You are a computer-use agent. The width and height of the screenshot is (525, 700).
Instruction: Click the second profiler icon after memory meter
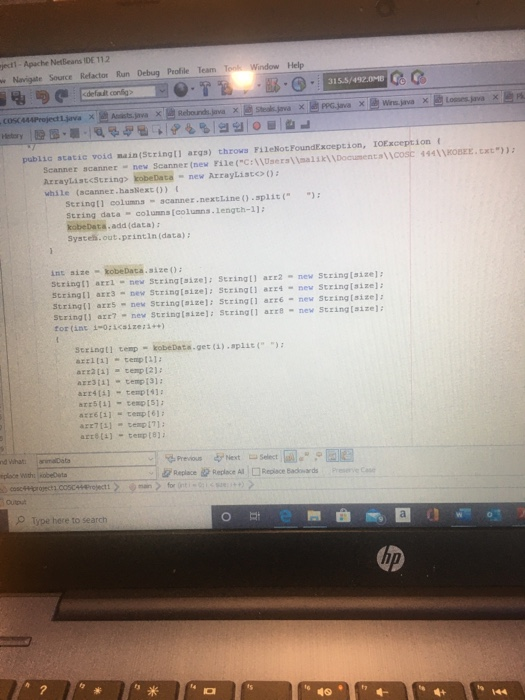[x=419, y=78]
